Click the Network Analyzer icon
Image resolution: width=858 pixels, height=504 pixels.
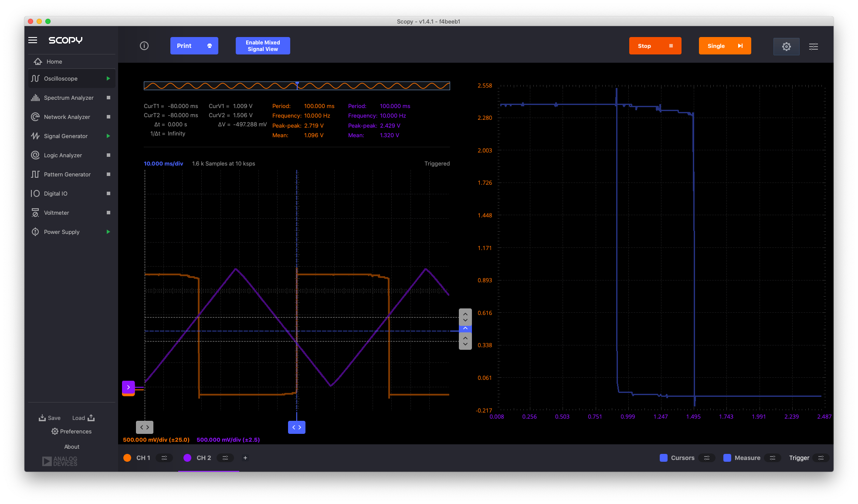pos(35,117)
